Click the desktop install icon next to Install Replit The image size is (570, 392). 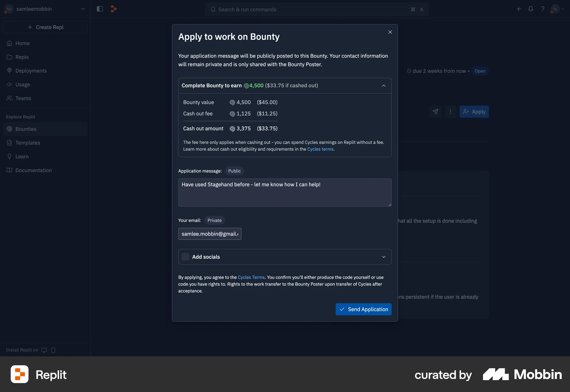point(44,350)
